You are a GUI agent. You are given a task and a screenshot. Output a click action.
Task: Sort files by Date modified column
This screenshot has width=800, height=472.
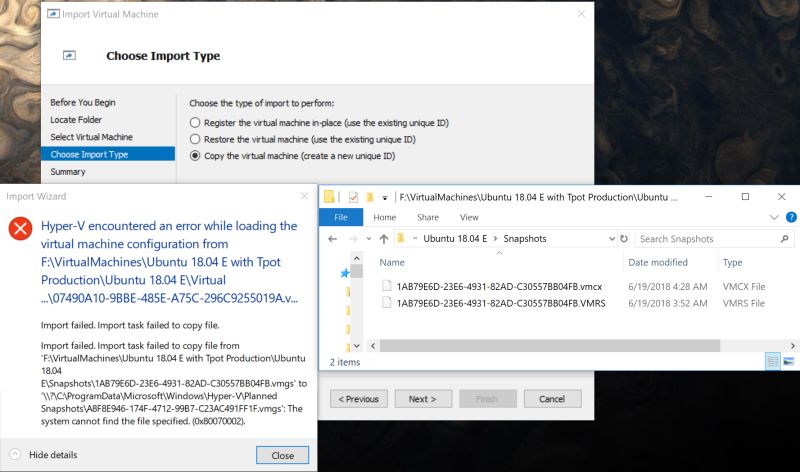658,262
